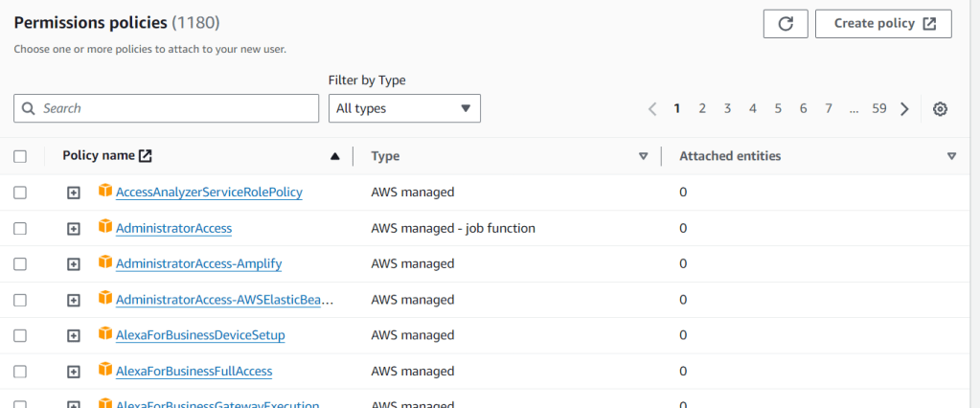Click the pagination ellipsis
The height and width of the screenshot is (408, 980).
coord(855,109)
